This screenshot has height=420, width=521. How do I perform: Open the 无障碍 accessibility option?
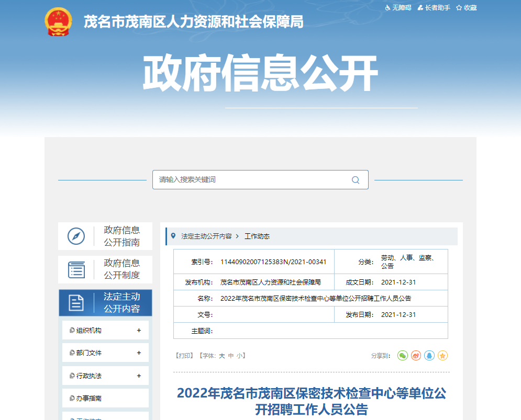tap(398, 8)
